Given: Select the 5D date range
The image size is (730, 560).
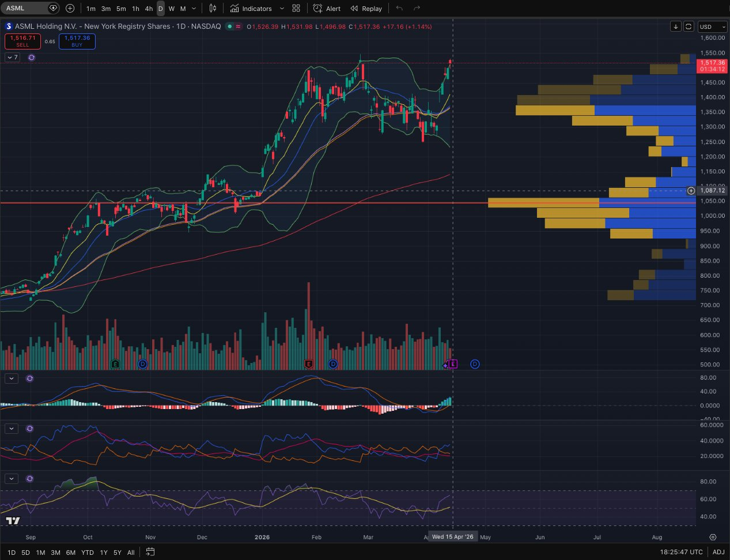Looking at the screenshot, I should (x=25, y=553).
